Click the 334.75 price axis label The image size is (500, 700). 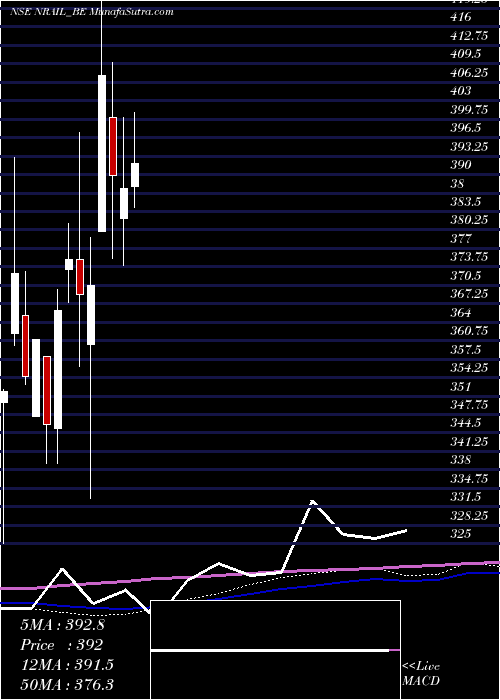[x=469, y=479]
